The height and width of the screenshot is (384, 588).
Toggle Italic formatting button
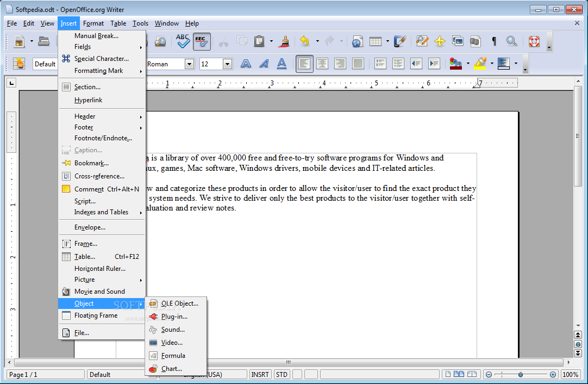[x=264, y=64]
